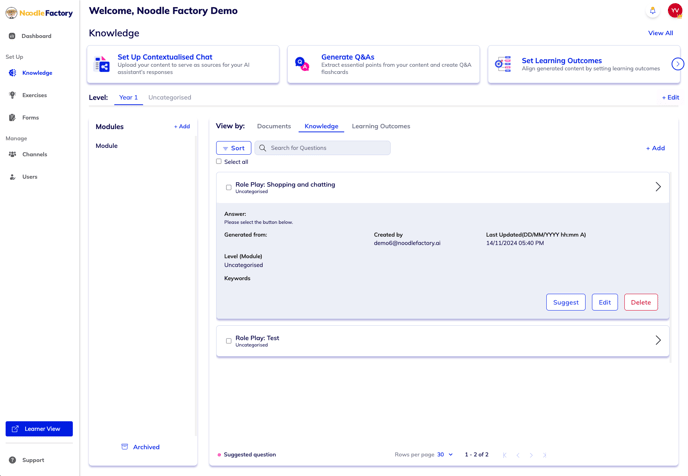Click + Edit next to Level
This screenshot has width=688, height=476.
pos(670,97)
